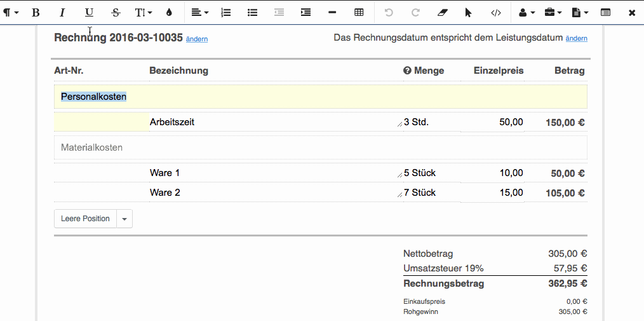Insert a bulleted list
644x321 pixels.
(x=253, y=13)
